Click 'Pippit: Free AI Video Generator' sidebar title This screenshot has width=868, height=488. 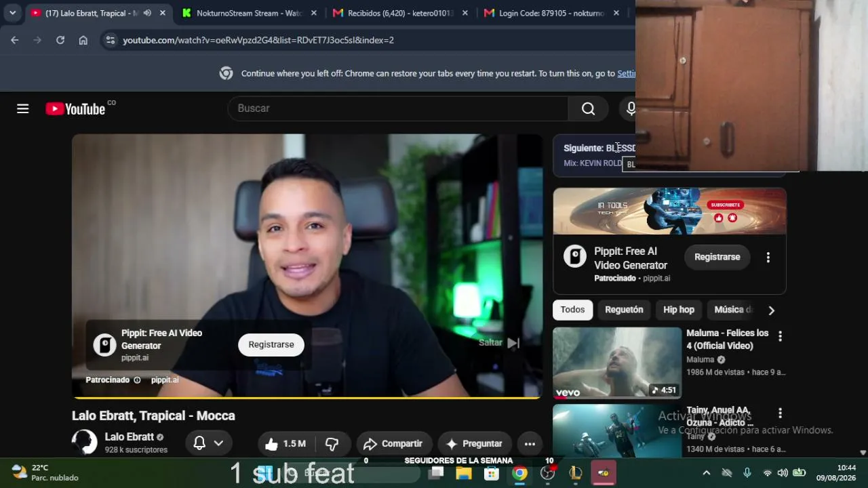[631, 258]
